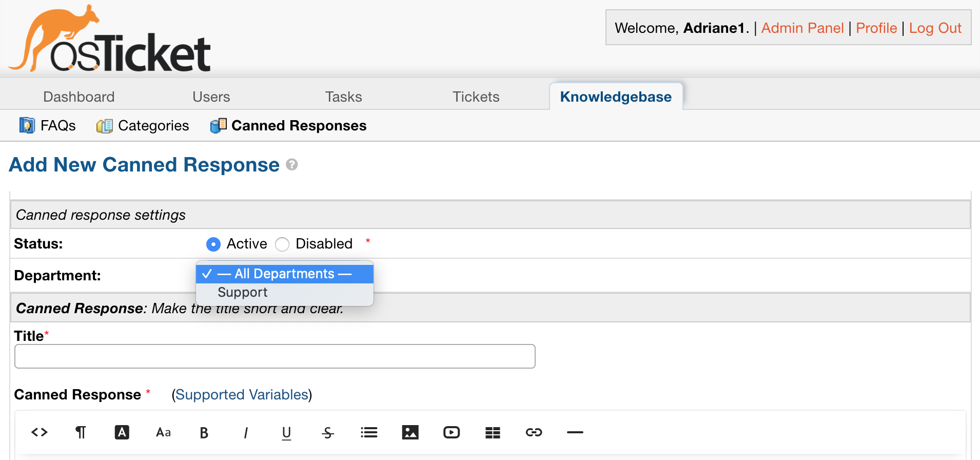Open the Supported Variables link
This screenshot has height=460, width=980.
(242, 394)
